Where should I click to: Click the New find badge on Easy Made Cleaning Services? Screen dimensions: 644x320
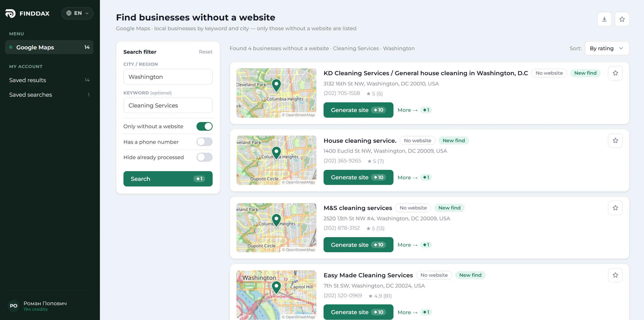click(470, 275)
